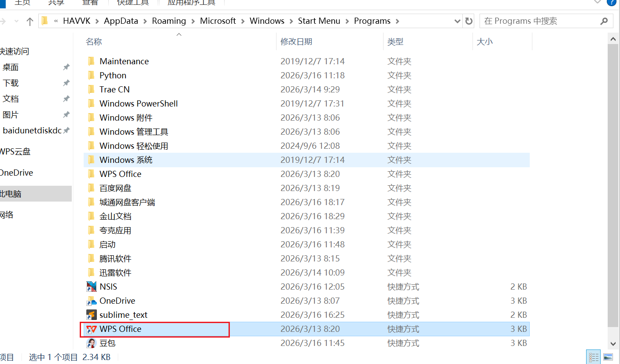The width and height of the screenshot is (620, 364).
Task: Select the Python folder row
Action: click(113, 76)
